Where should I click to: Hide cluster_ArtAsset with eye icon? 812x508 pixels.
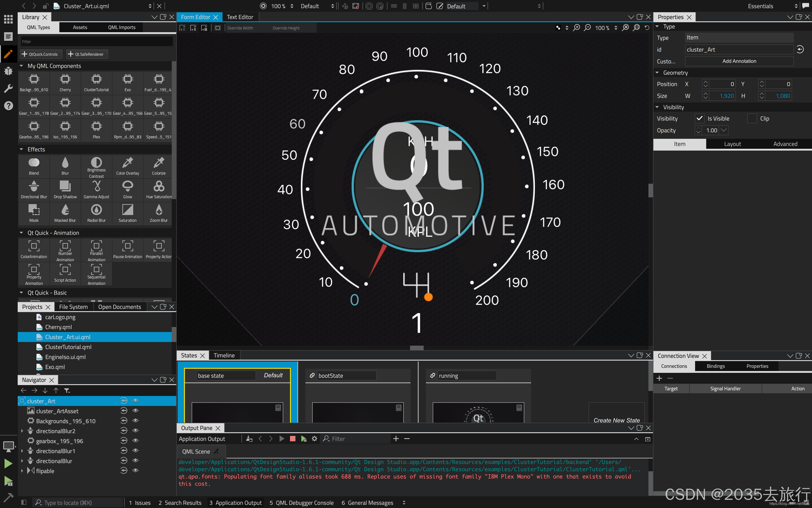135,410
